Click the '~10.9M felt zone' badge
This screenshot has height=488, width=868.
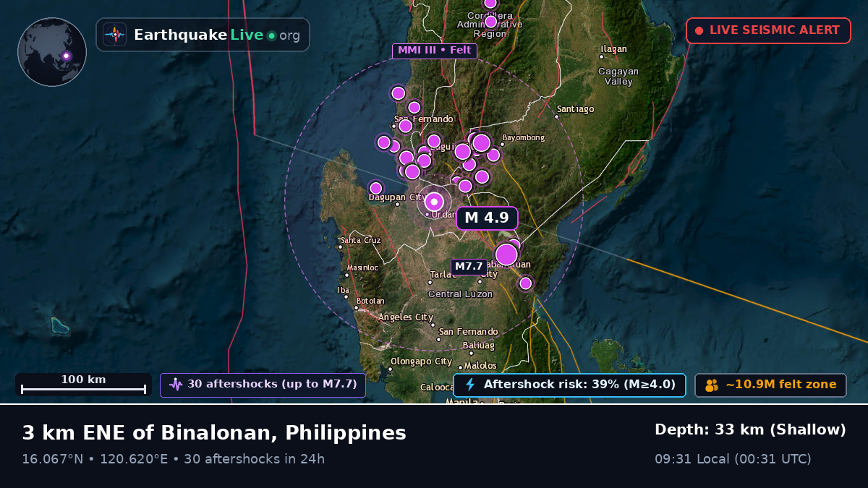770,385
